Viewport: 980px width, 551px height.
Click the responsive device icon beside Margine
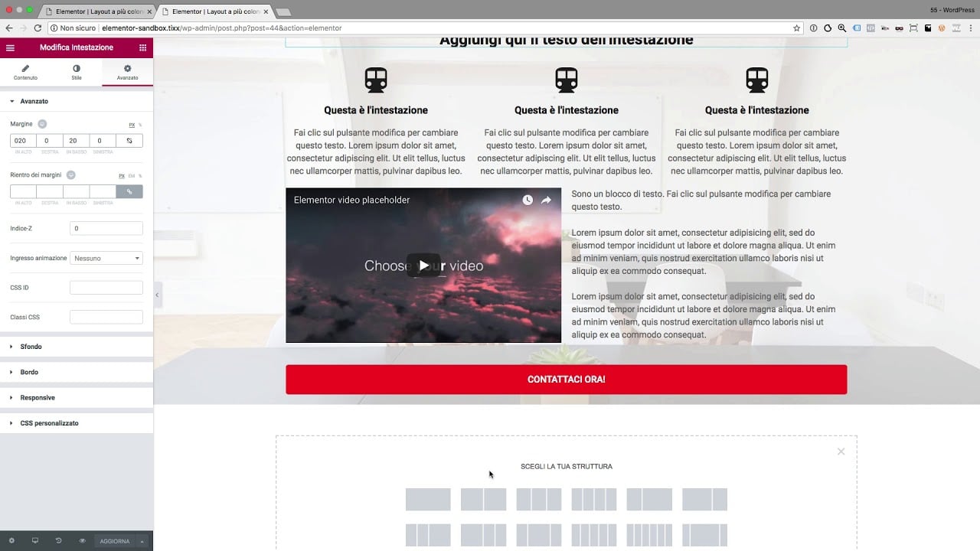(x=42, y=124)
